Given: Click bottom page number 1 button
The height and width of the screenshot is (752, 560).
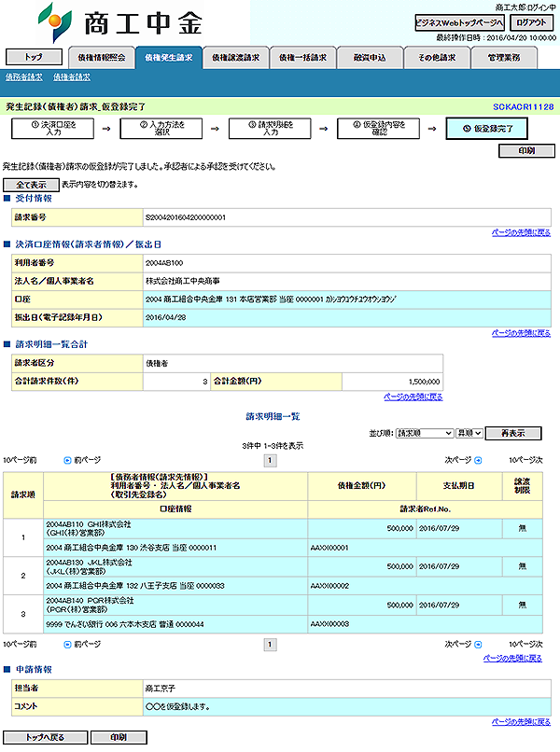Looking at the screenshot, I should (270, 645).
